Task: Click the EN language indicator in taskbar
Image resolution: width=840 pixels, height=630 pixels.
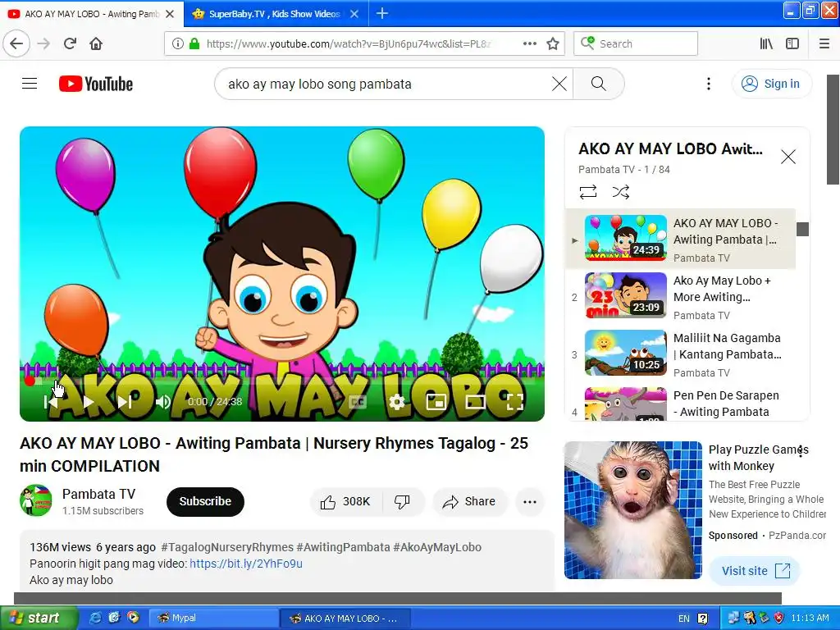Action: [x=683, y=619]
